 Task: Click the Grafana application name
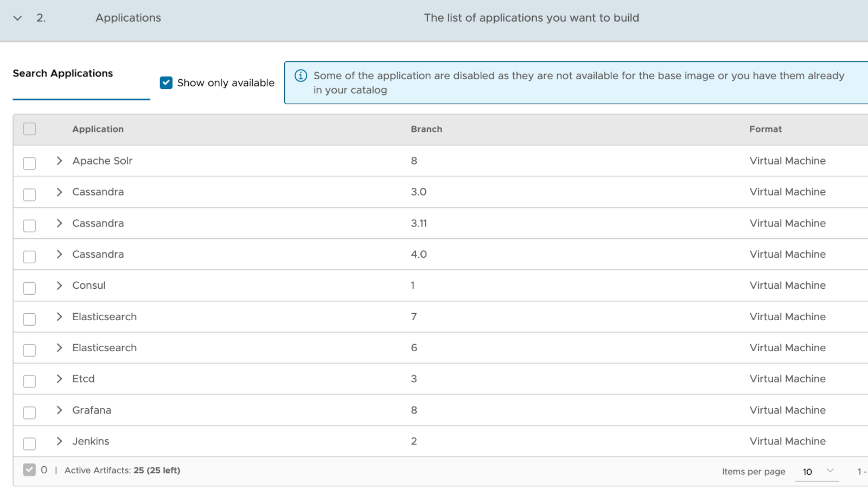[92, 410]
